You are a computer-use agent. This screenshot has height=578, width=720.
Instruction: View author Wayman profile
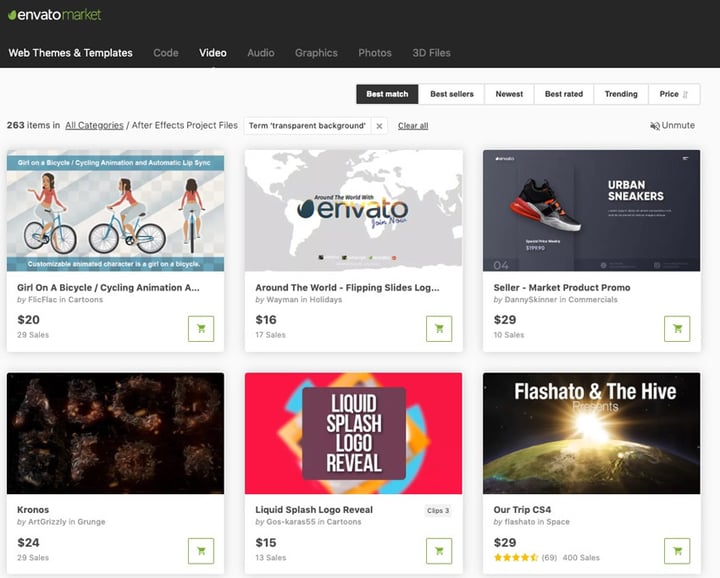(x=282, y=300)
